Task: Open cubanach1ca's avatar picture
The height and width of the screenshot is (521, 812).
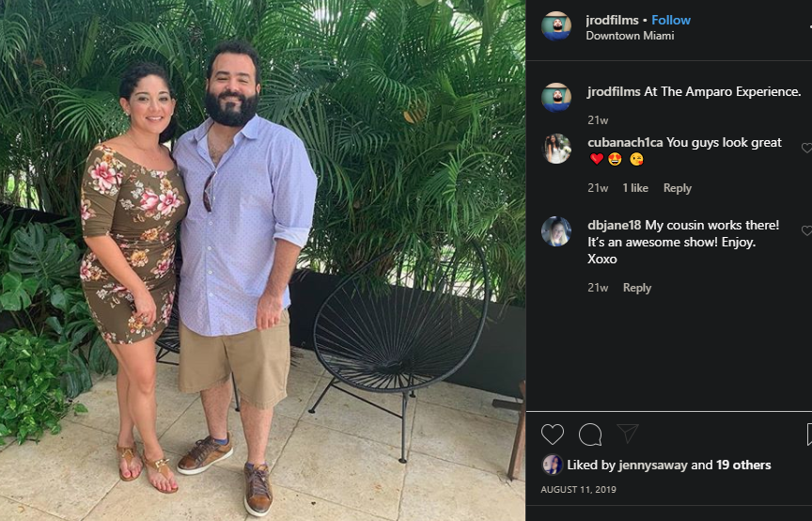Action: [556, 149]
